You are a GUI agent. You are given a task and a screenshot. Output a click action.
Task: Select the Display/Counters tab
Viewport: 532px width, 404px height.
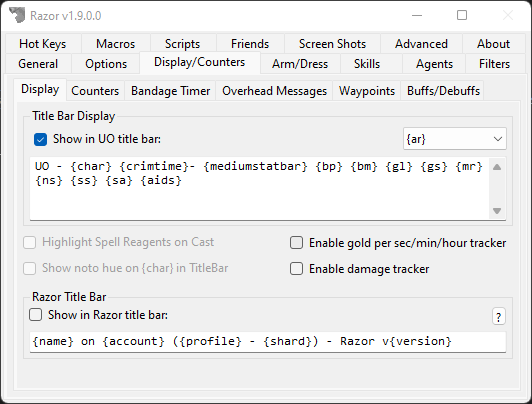pos(200,62)
